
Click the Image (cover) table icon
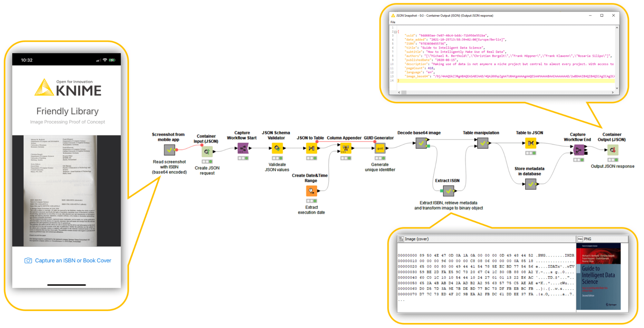401,239
